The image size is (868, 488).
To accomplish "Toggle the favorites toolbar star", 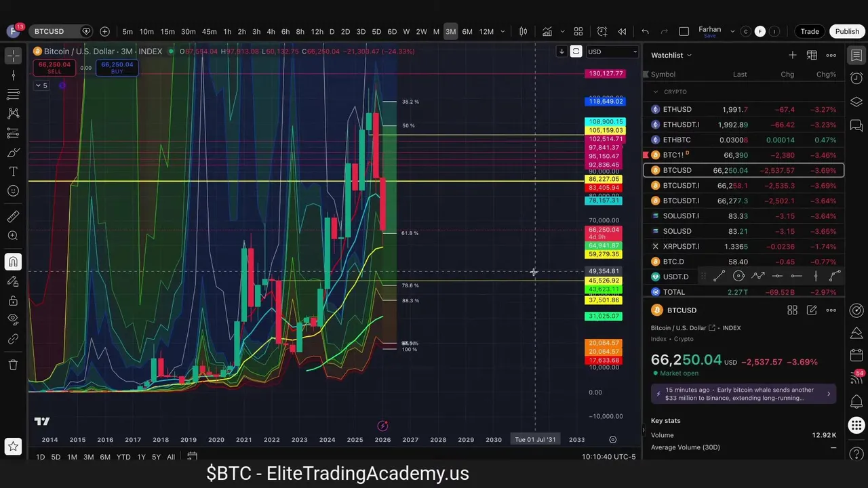I will coord(13,447).
